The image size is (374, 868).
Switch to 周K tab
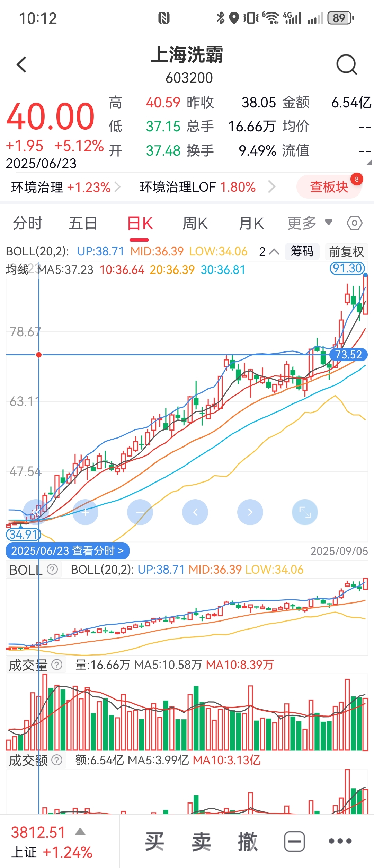[195, 223]
